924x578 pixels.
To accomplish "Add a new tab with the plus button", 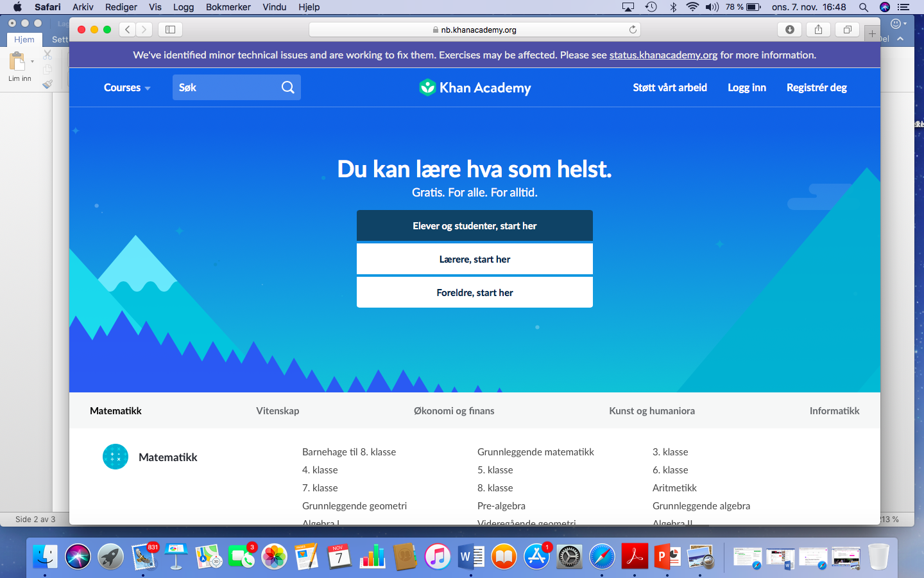I will coord(872,33).
